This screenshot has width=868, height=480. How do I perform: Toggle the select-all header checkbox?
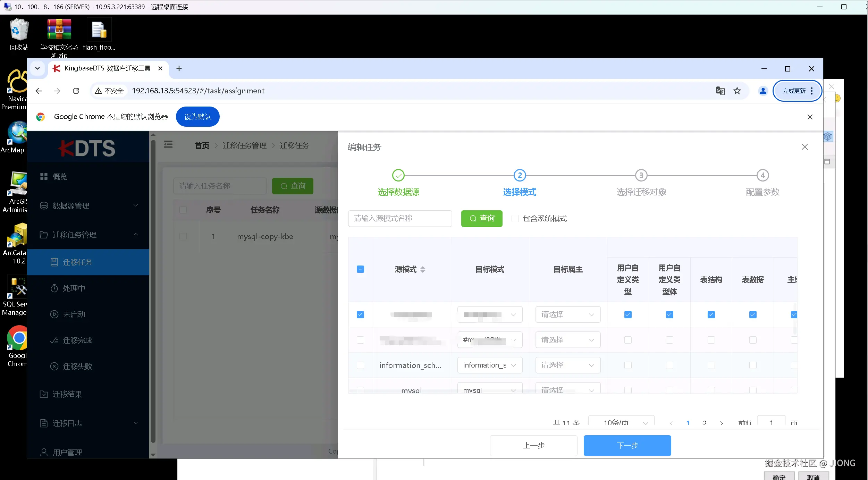pyautogui.click(x=360, y=269)
